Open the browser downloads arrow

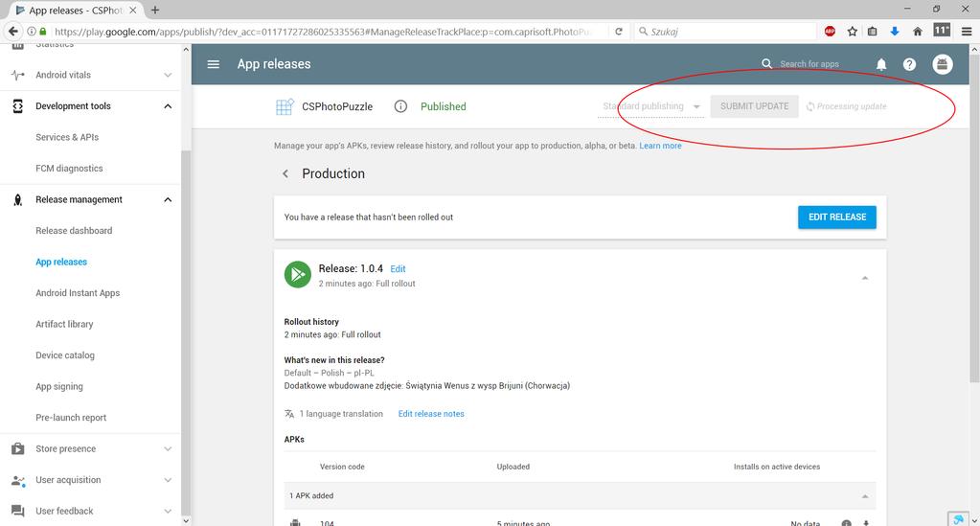[895, 32]
